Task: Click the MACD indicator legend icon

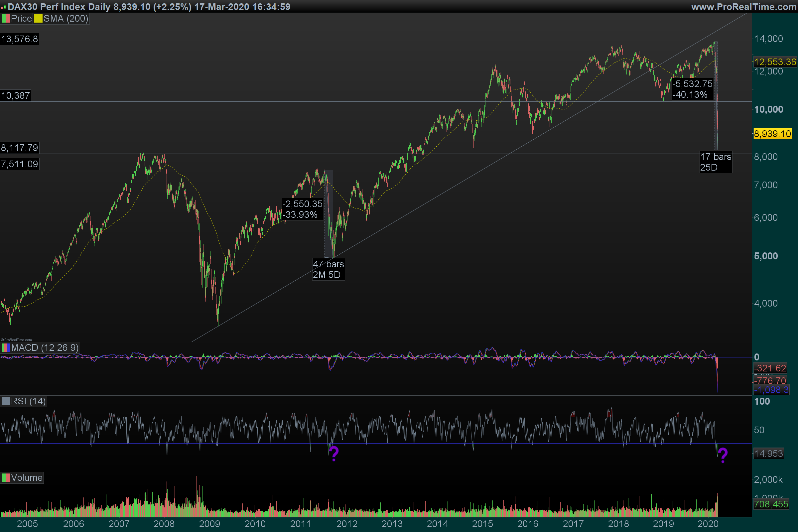Action: pos(5,348)
